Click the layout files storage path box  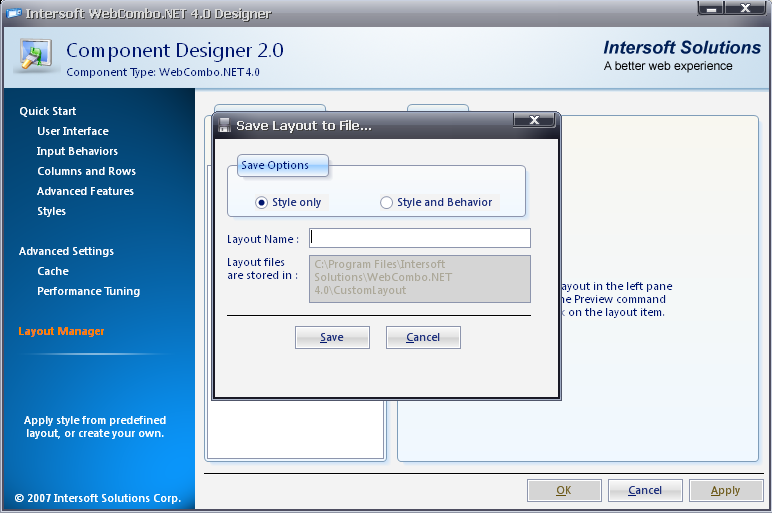click(420, 278)
